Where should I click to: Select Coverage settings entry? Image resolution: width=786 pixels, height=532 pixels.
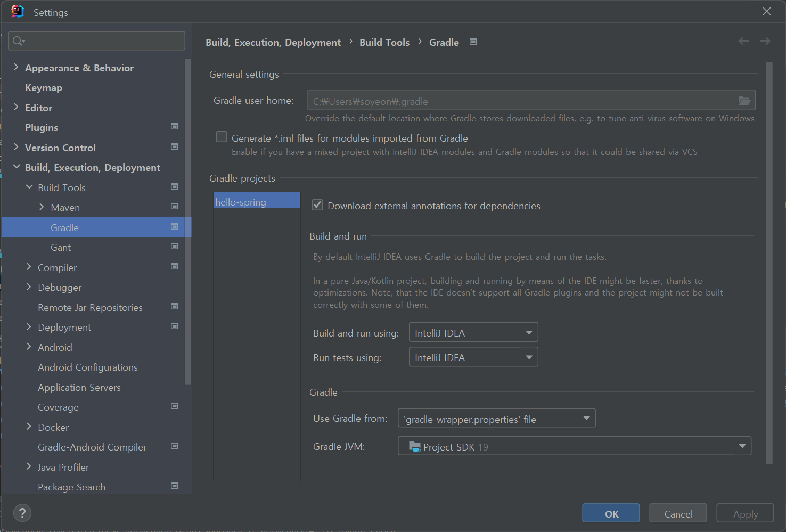tap(58, 407)
